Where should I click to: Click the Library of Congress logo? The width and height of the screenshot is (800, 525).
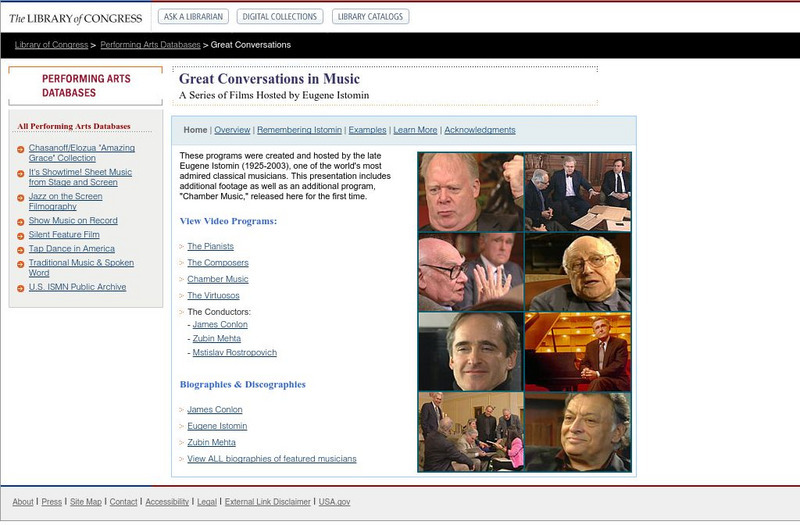point(76,18)
